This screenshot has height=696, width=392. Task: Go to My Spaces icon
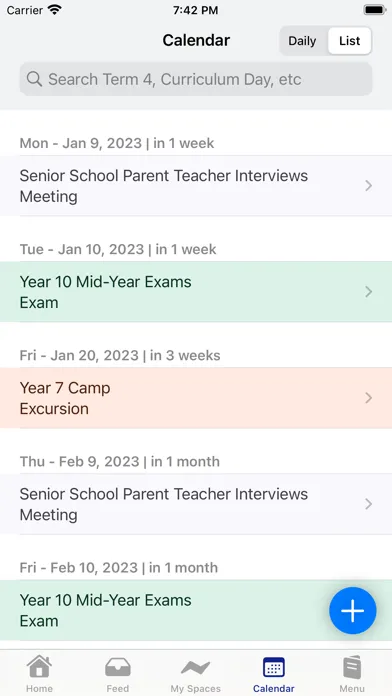coord(196,668)
